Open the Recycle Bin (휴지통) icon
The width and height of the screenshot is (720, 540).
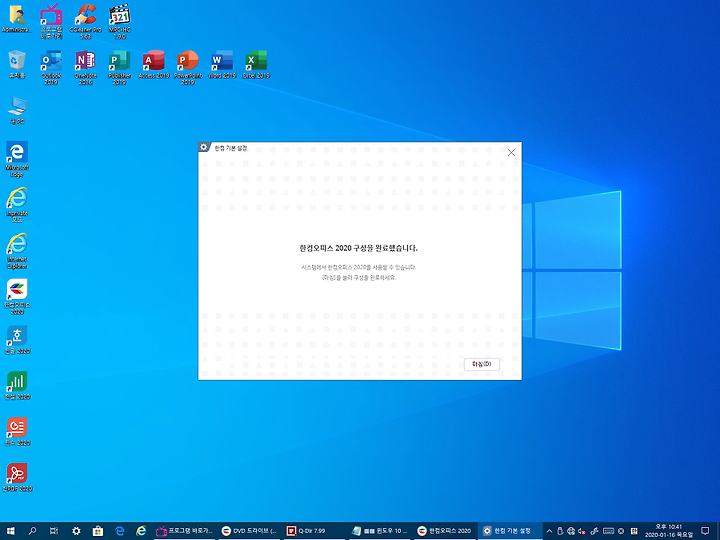point(17,64)
